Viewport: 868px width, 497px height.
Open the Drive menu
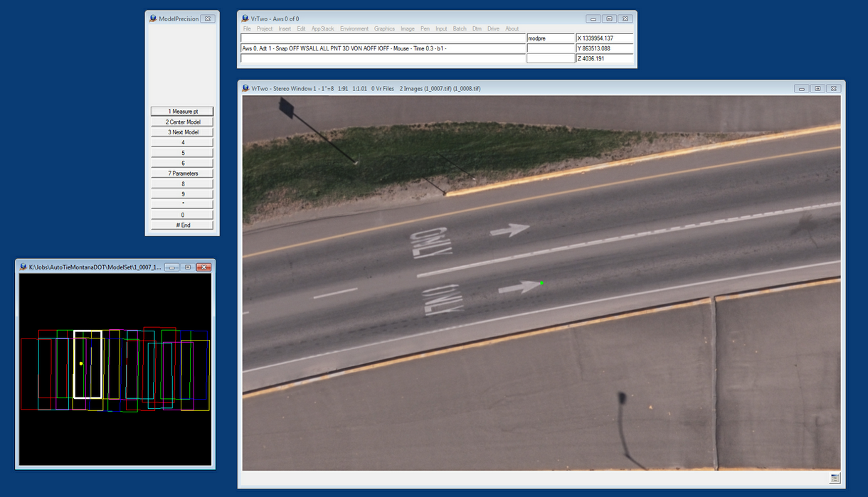point(493,29)
